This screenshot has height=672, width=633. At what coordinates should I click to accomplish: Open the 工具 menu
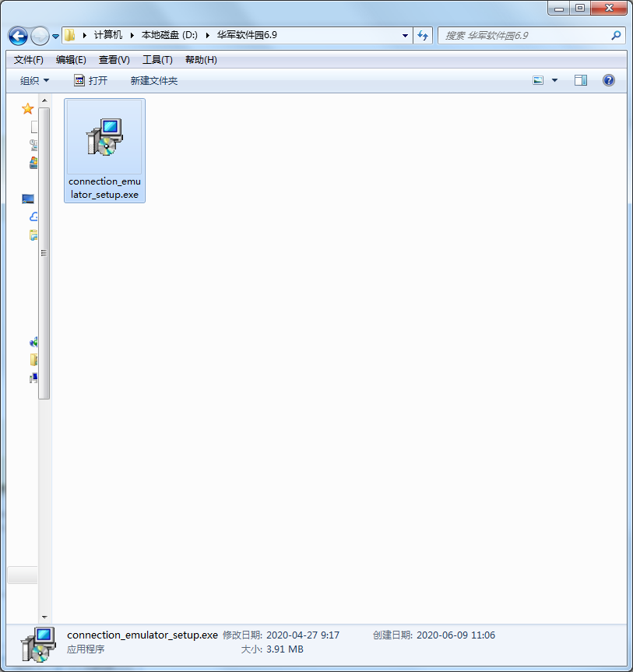click(157, 59)
